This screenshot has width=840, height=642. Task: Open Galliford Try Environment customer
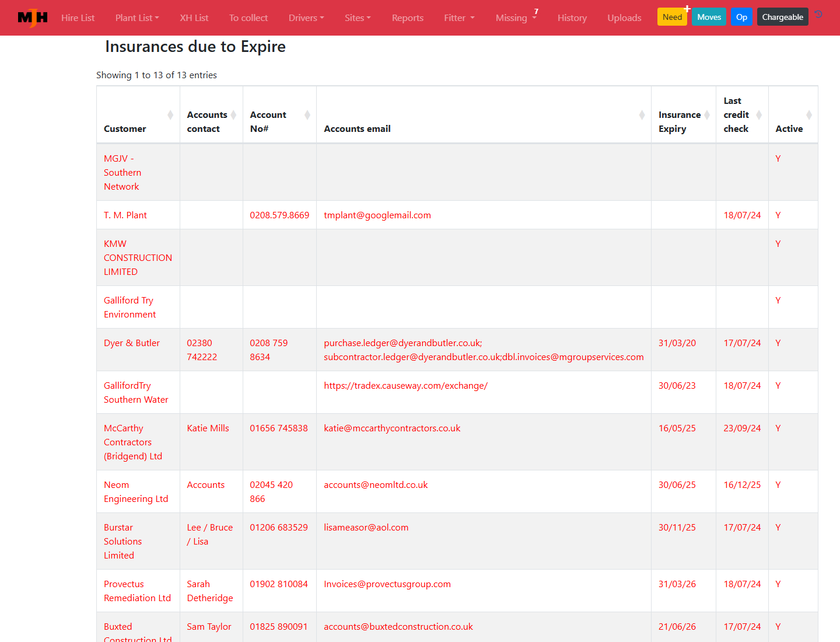(x=129, y=308)
